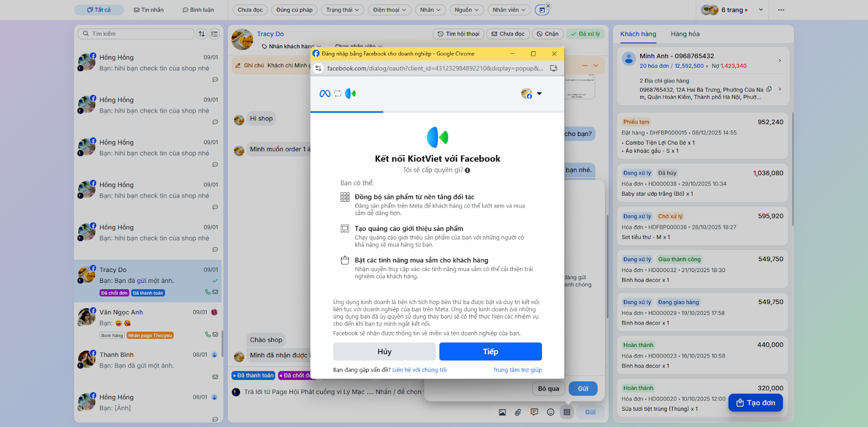Open 'Liên hệ với chúng tôi' link
868x427 pixels.
click(419, 370)
